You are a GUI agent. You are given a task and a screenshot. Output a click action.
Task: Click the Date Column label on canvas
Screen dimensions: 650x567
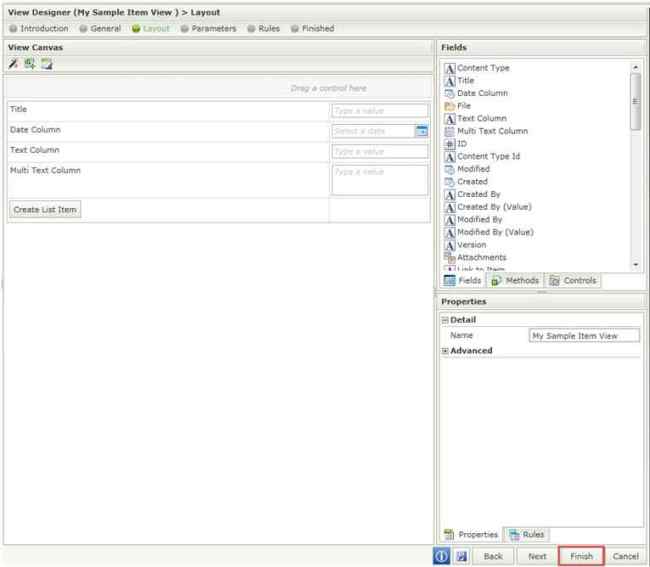coord(35,130)
